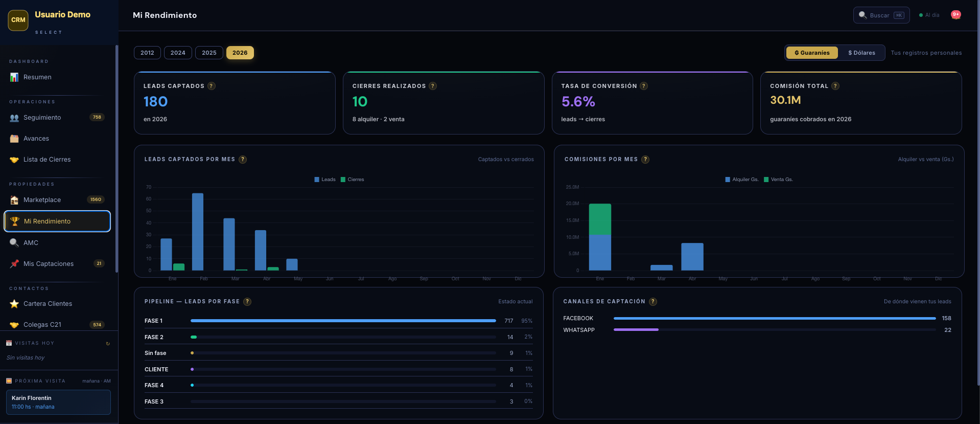
Task: Switch currency to Dólares
Action: click(861, 53)
